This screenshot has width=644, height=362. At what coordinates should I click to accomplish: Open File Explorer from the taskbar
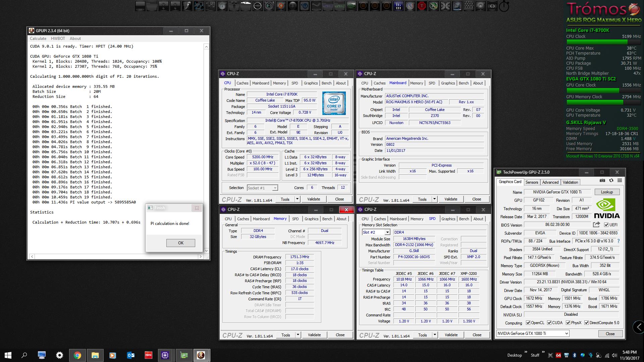coord(95,355)
